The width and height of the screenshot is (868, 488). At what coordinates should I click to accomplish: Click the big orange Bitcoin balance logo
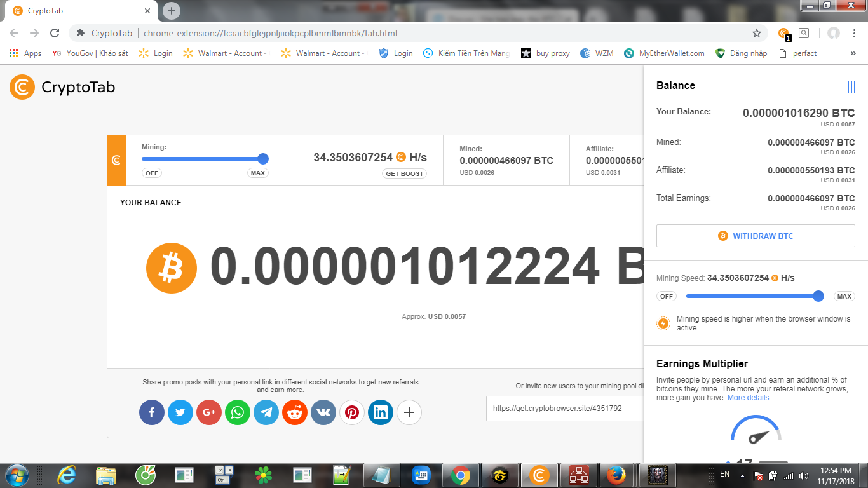click(x=172, y=268)
